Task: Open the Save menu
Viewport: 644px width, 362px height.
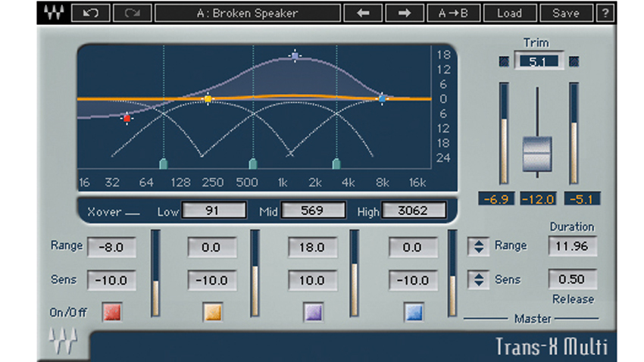Action: (x=565, y=13)
